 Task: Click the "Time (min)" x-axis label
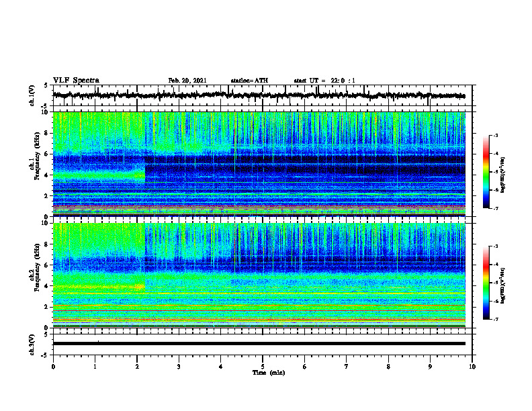click(269, 373)
